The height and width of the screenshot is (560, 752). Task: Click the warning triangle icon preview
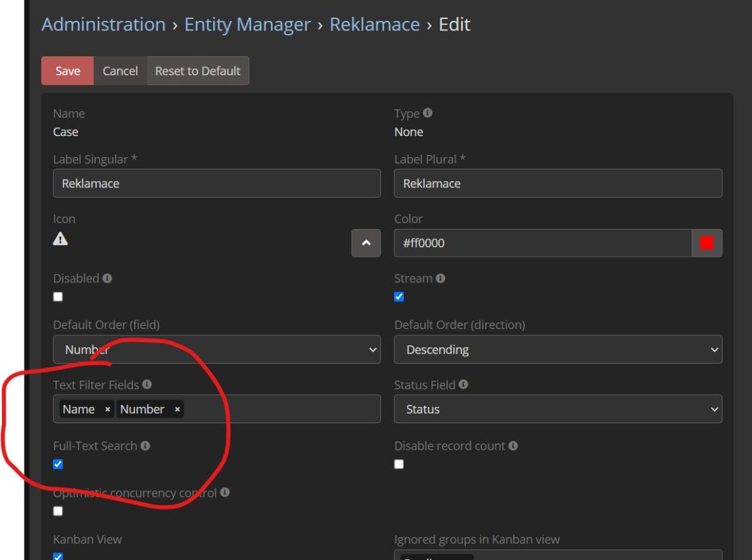coord(60,240)
